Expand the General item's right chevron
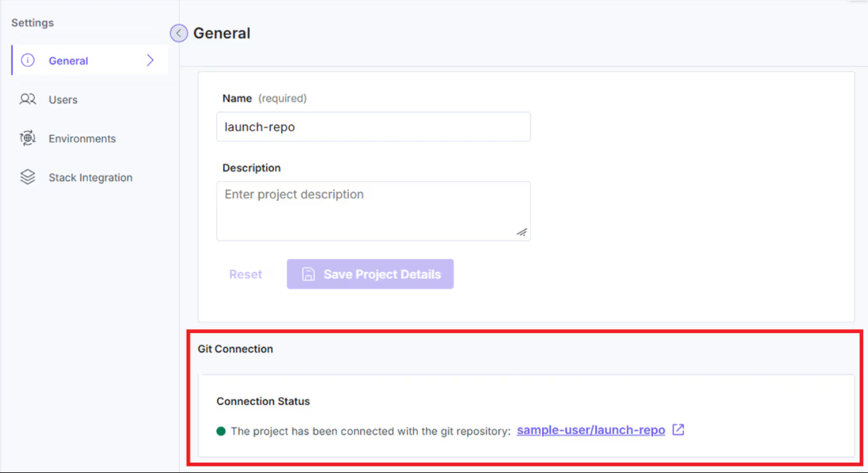Image resolution: width=868 pixels, height=473 pixels. (x=150, y=61)
